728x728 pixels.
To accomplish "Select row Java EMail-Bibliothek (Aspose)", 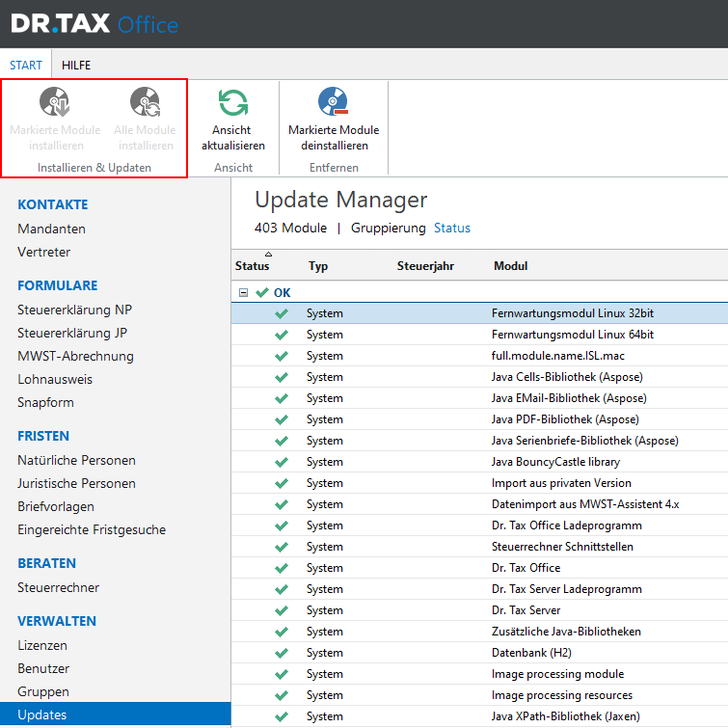I will (x=479, y=398).
